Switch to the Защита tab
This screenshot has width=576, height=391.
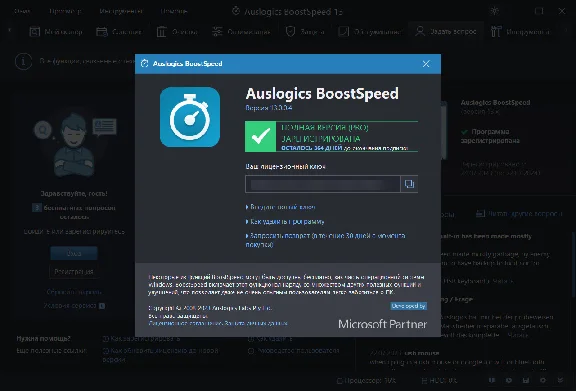305,32
